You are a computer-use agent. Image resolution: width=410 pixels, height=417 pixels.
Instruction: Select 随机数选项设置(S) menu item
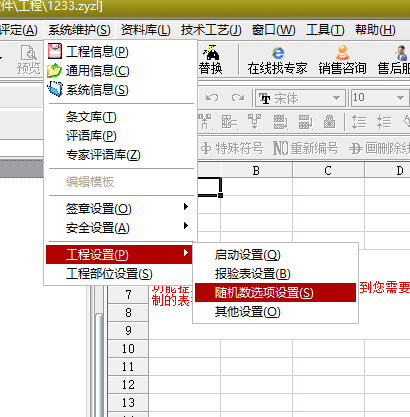click(x=275, y=293)
